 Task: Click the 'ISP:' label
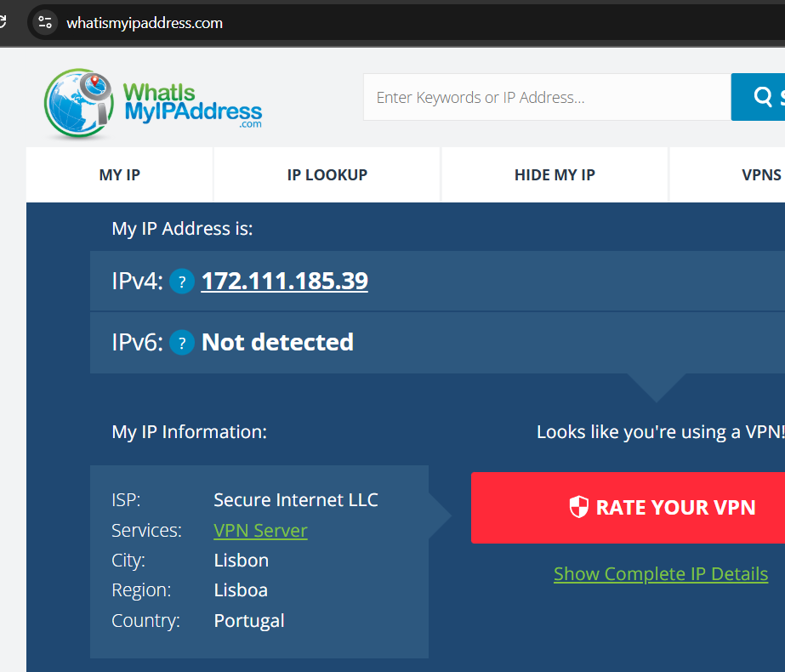click(126, 499)
